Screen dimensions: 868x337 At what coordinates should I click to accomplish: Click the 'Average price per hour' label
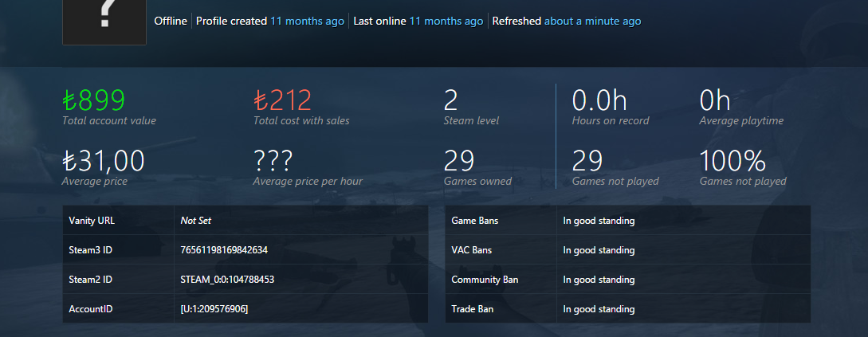coord(308,181)
